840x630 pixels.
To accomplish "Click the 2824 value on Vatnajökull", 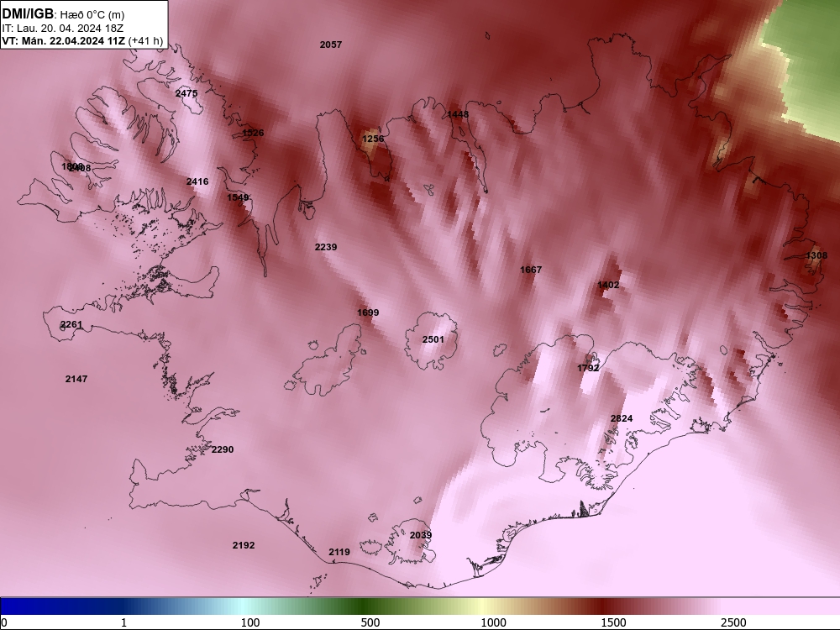I will (x=622, y=418).
